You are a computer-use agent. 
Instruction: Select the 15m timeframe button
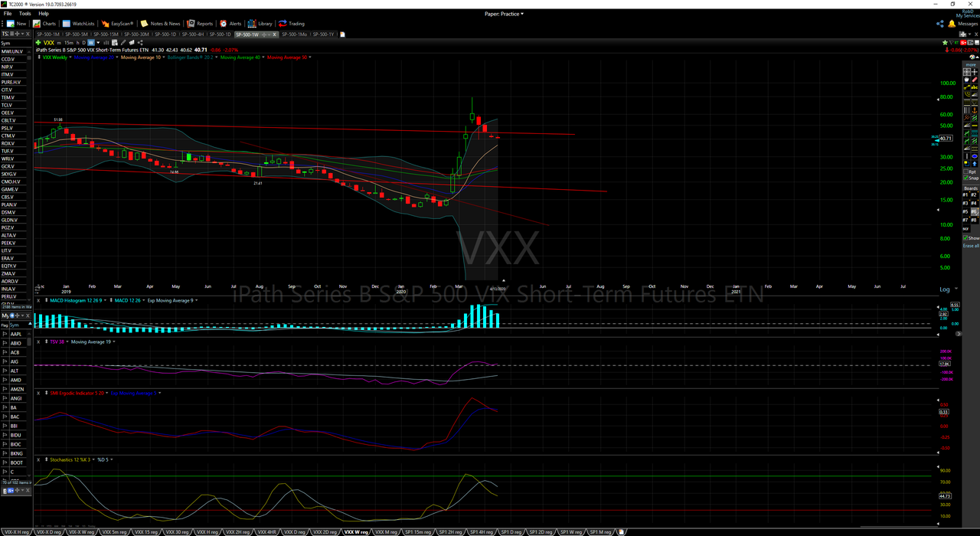[x=69, y=42]
